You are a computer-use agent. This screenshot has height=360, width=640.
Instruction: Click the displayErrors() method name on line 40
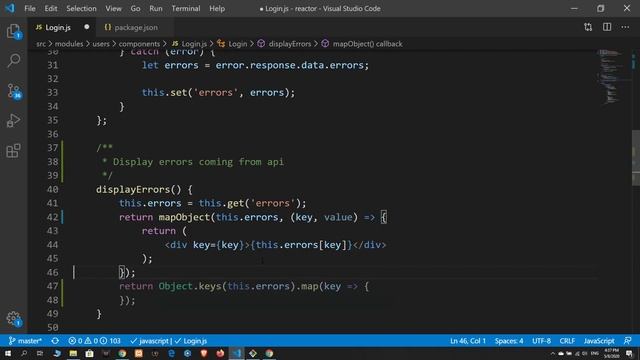[x=133, y=189]
